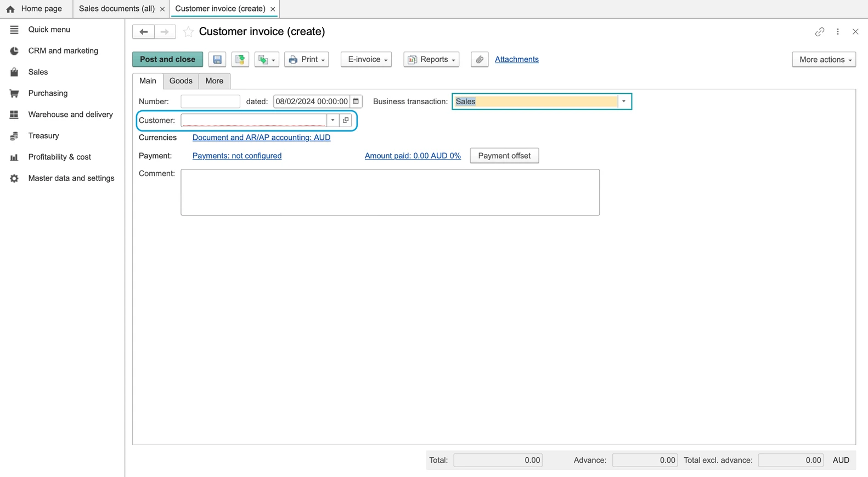Click the paperclip attachment icon
This screenshot has width=868, height=477.
point(480,59)
